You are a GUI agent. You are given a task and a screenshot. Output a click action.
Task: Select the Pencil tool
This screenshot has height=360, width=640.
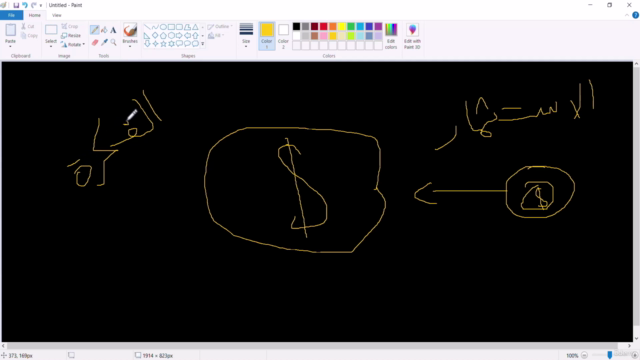pyautogui.click(x=94, y=30)
